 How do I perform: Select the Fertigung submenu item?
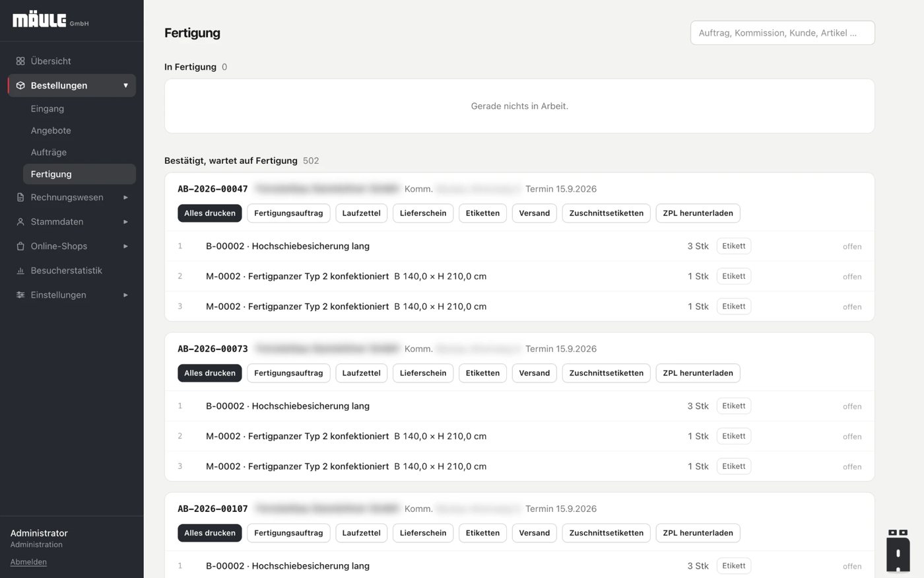coord(79,174)
